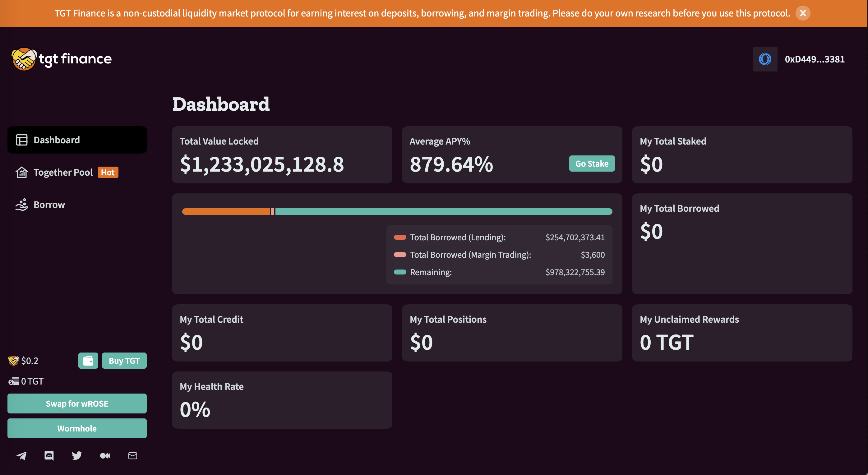The image size is (868, 475).
Task: Click the teal Remaining bar segment
Action: coord(443,212)
